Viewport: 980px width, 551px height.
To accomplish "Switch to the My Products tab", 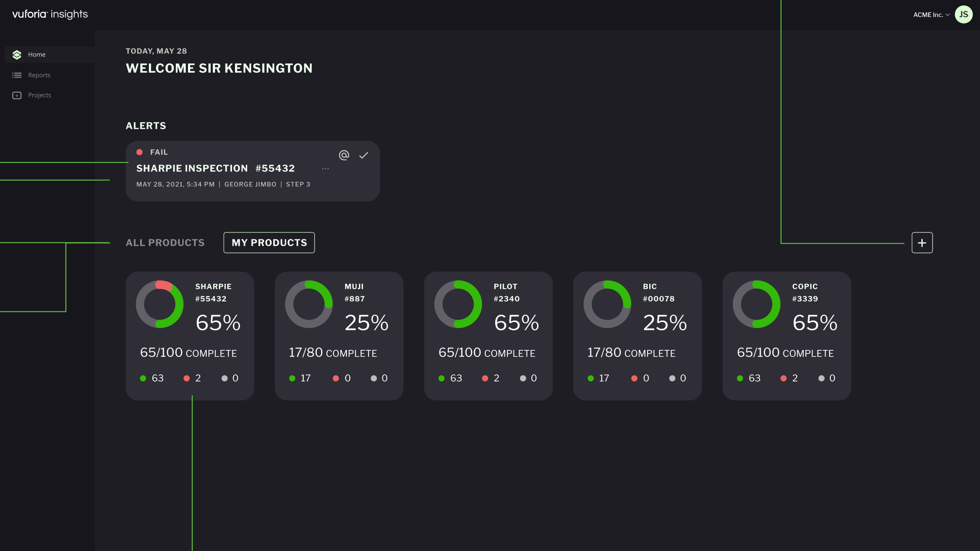I will pyautogui.click(x=269, y=242).
